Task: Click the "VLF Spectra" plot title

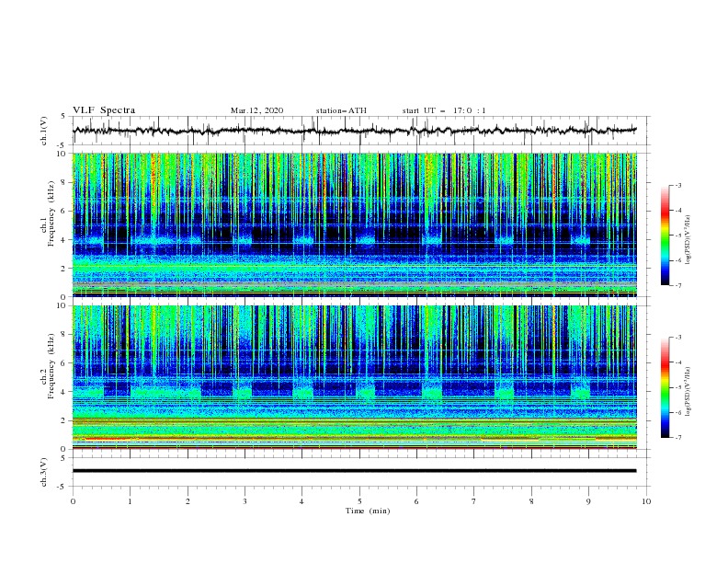Action: point(104,110)
